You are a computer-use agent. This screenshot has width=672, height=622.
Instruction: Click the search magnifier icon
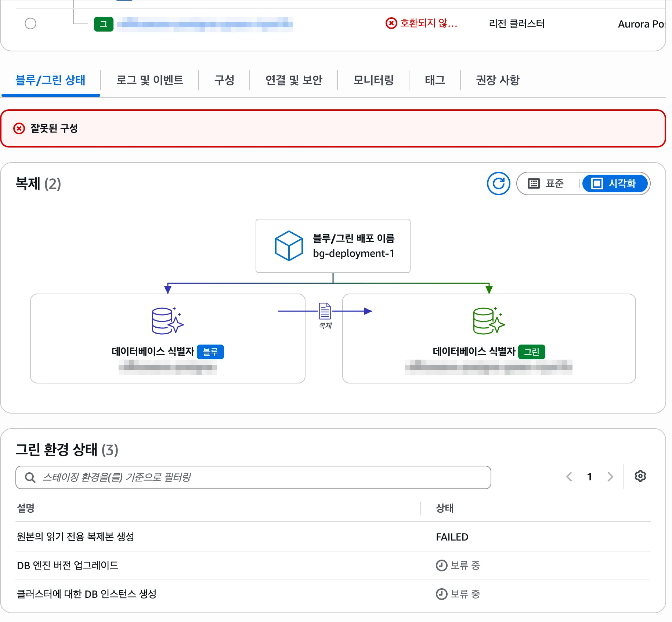pyautogui.click(x=30, y=477)
